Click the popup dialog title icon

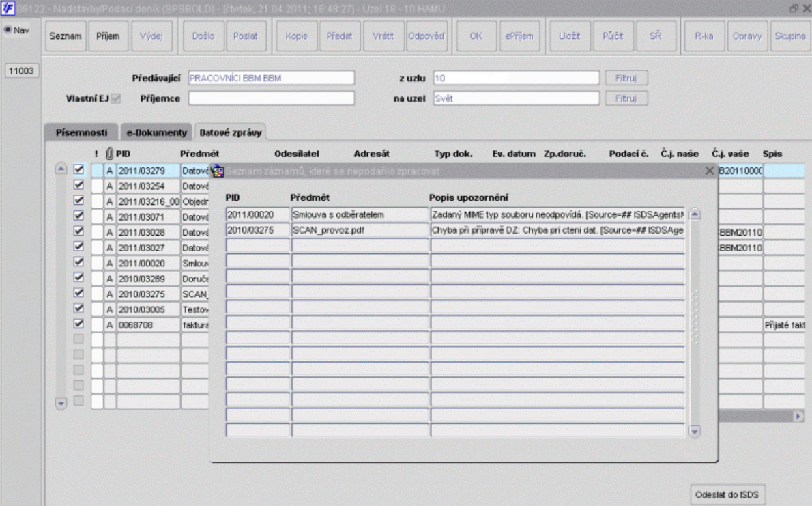(x=218, y=171)
